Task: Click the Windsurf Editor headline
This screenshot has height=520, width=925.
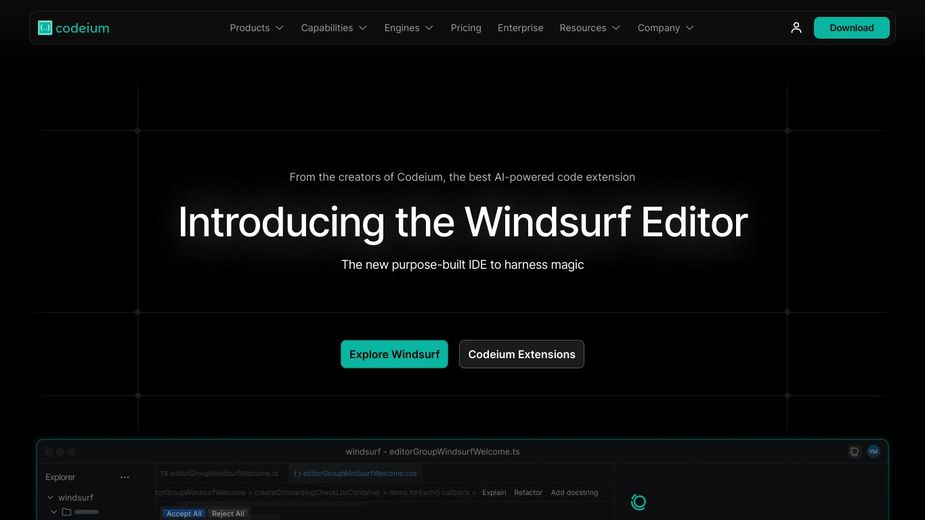Action: coord(462,223)
